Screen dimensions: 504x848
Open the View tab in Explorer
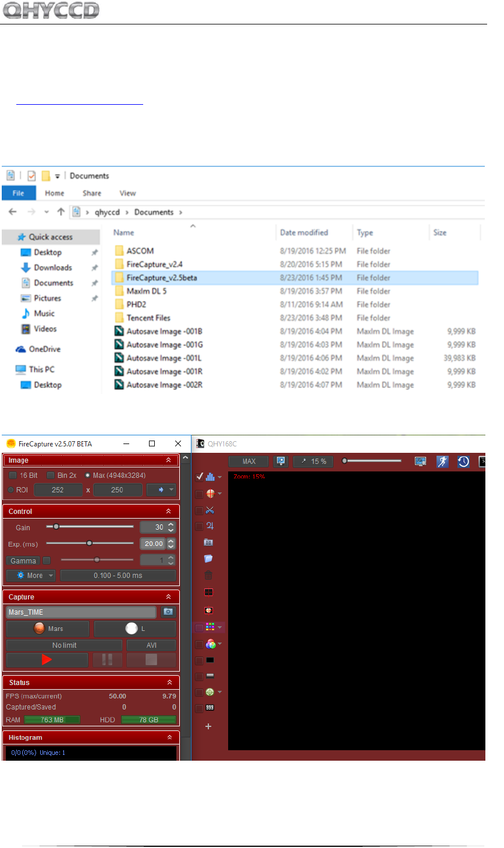(x=128, y=193)
